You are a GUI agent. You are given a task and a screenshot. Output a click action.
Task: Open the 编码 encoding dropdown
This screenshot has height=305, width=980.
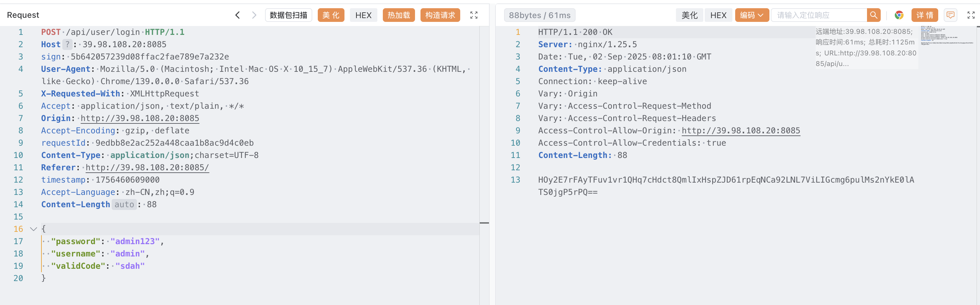(751, 15)
